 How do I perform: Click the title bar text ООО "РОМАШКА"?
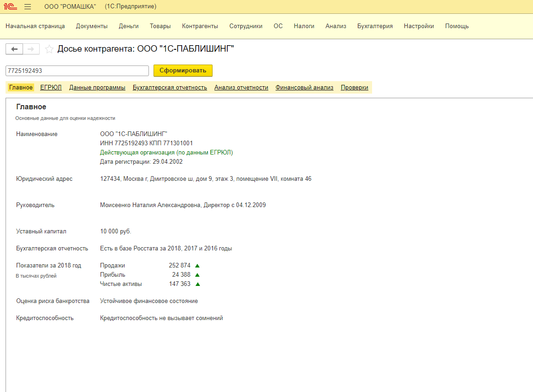[x=70, y=6]
